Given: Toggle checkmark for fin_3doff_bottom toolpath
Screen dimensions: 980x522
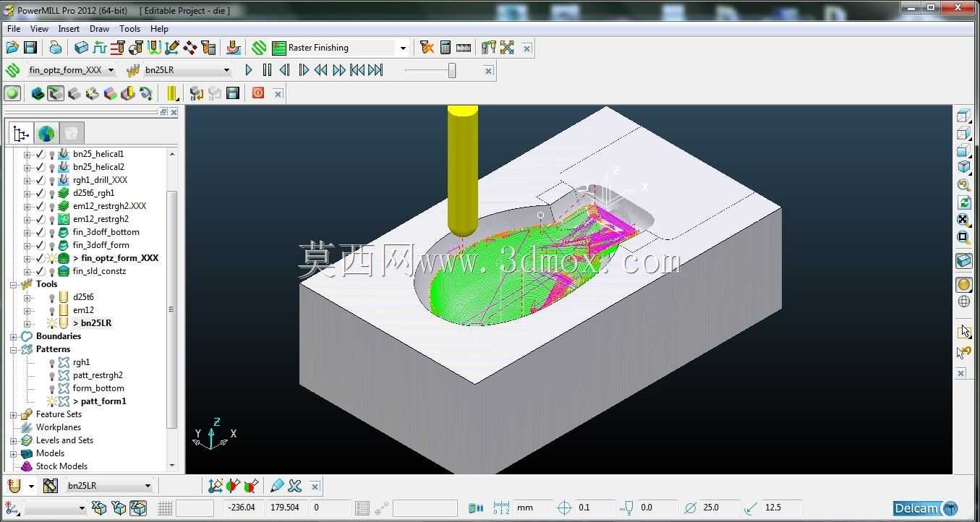Looking at the screenshot, I should tap(41, 232).
